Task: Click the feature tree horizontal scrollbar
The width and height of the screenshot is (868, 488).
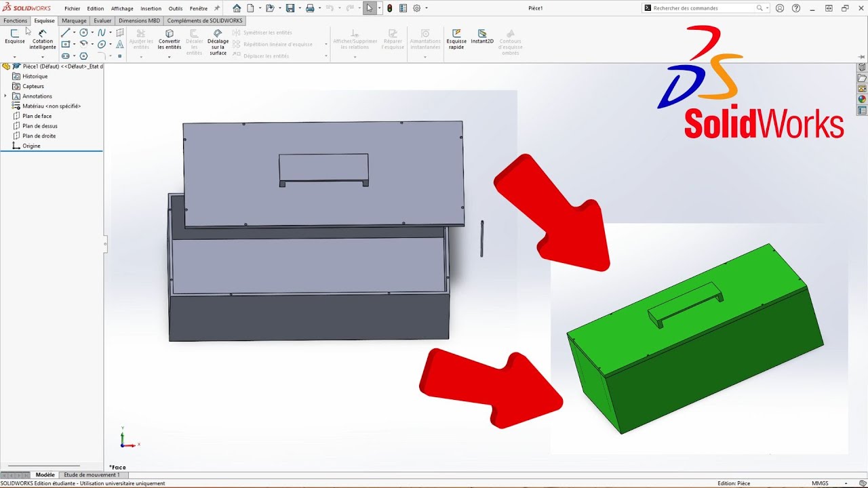Action: point(44,466)
